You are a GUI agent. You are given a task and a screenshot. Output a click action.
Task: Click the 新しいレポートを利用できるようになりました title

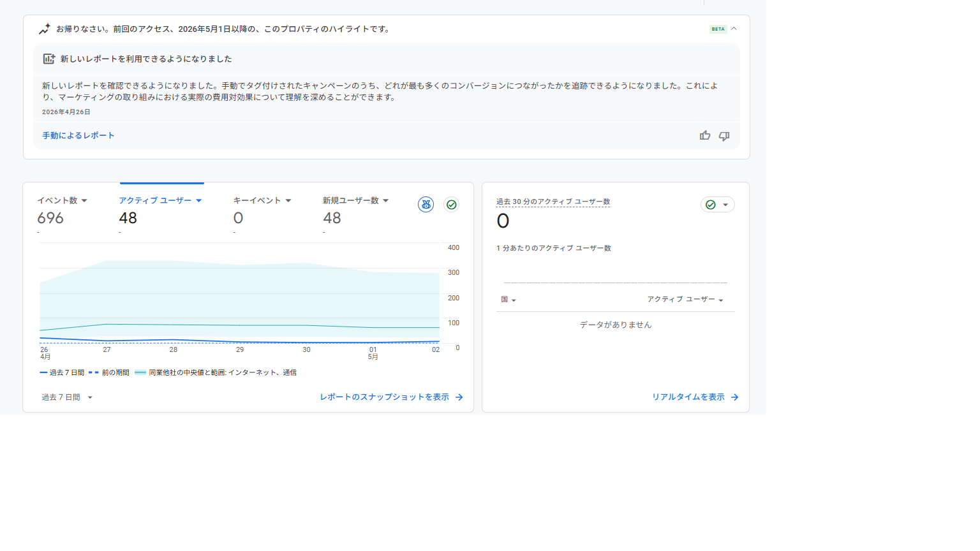(x=146, y=59)
